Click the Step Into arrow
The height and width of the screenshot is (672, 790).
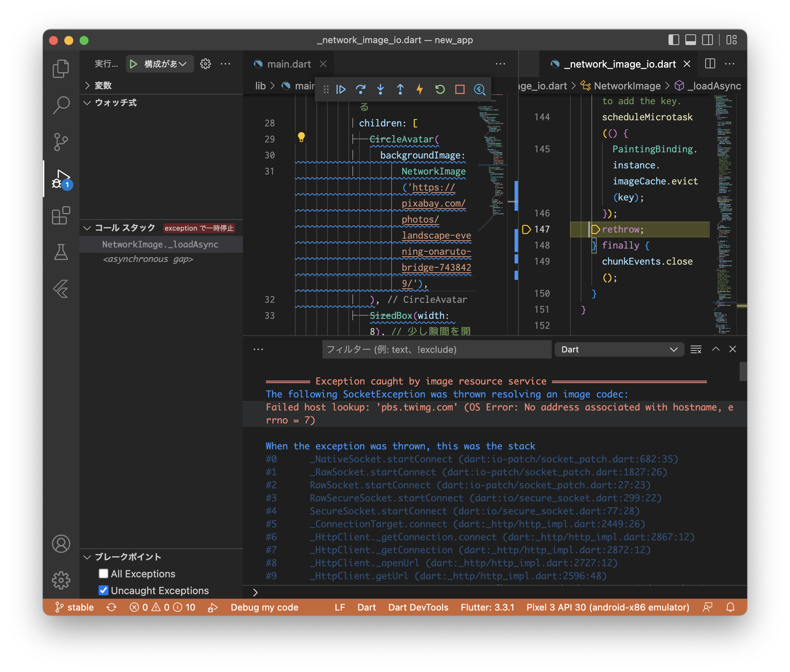(380, 89)
